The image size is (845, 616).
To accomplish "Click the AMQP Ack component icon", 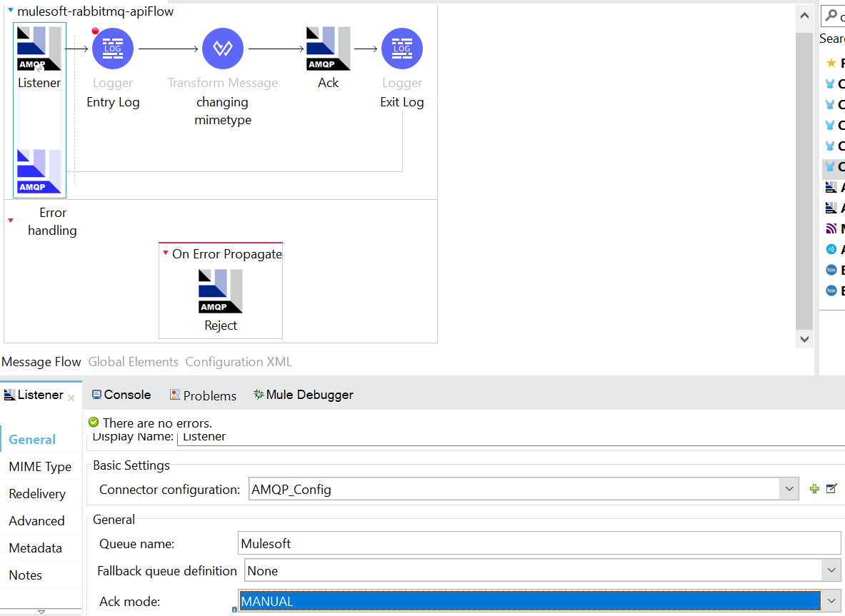I will click(328, 49).
